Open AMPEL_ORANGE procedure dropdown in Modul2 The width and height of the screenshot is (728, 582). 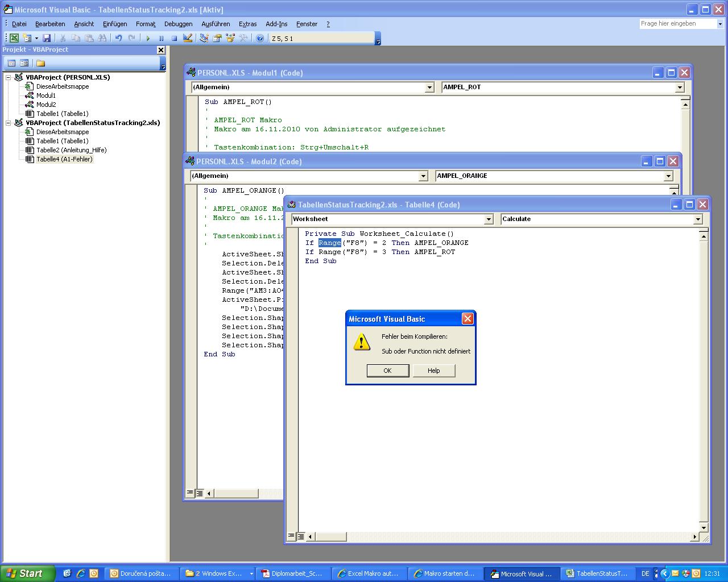click(668, 176)
